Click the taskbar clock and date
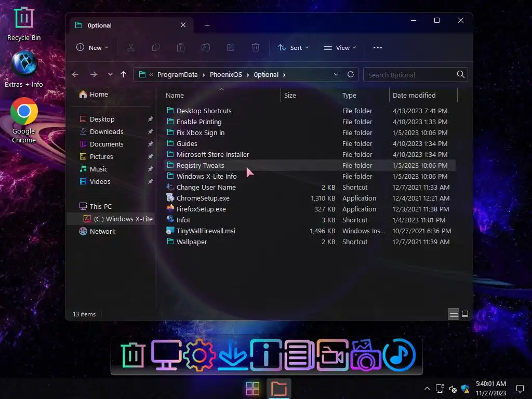The height and width of the screenshot is (399, 532). [490, 389]
